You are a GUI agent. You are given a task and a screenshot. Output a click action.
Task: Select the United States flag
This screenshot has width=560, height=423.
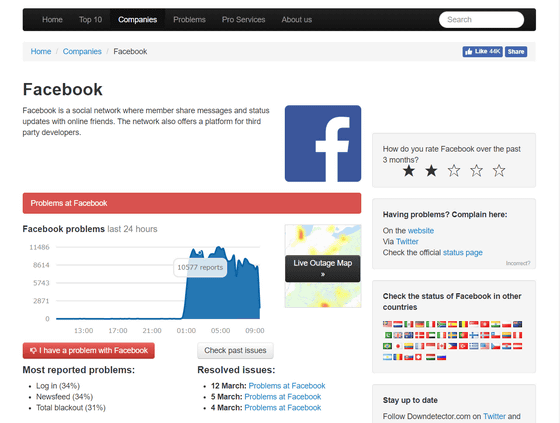(x=485, y=346)
